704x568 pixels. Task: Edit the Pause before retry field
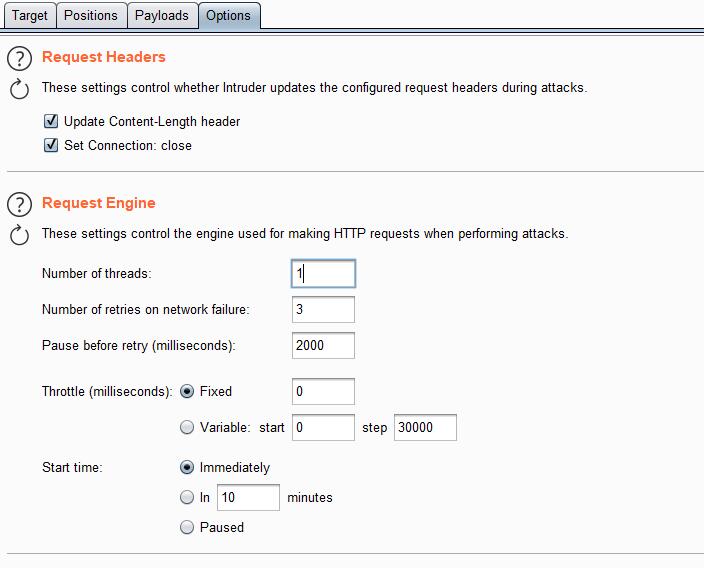click(x=323, y=346)
